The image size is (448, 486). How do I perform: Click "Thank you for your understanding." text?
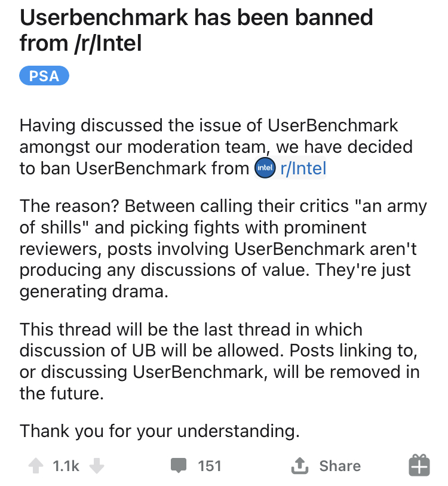[x=159, y=431]
